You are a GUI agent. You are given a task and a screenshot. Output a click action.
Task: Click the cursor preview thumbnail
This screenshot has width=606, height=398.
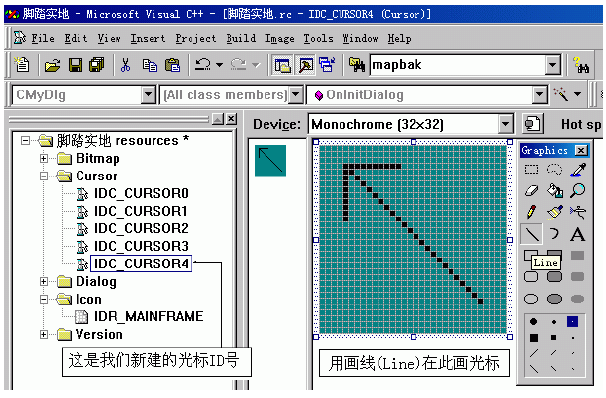click(x=270, y=160)
